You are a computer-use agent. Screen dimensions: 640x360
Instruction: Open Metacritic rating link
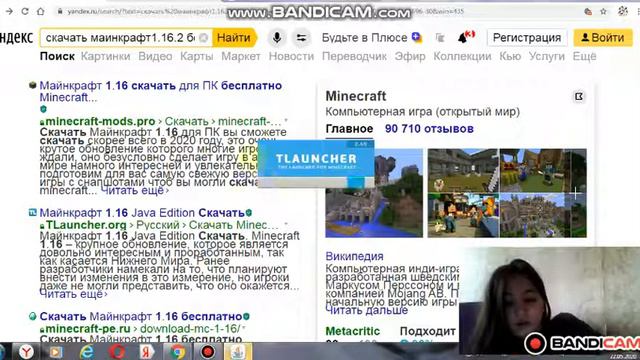point(353,331)
